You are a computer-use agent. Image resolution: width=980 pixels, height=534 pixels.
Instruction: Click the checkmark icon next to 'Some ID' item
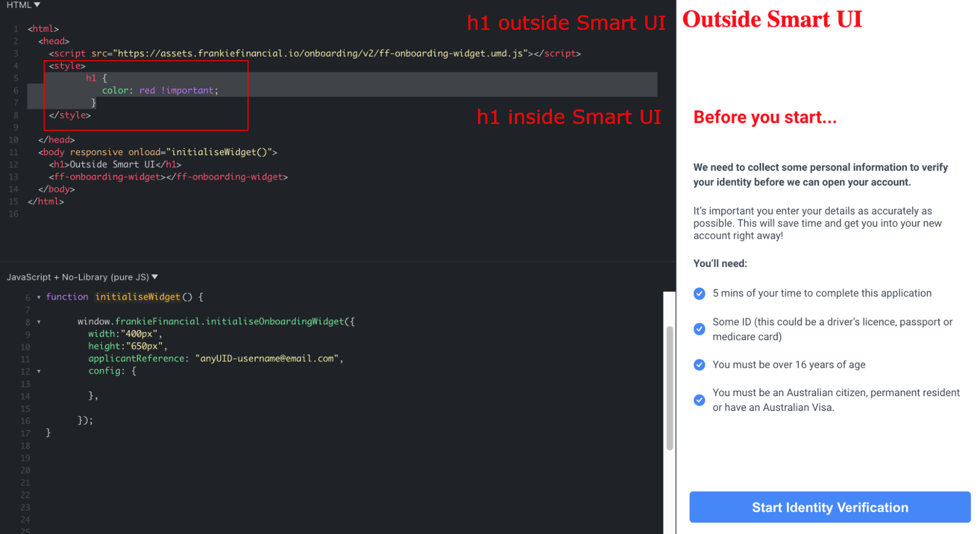(699, 329)
